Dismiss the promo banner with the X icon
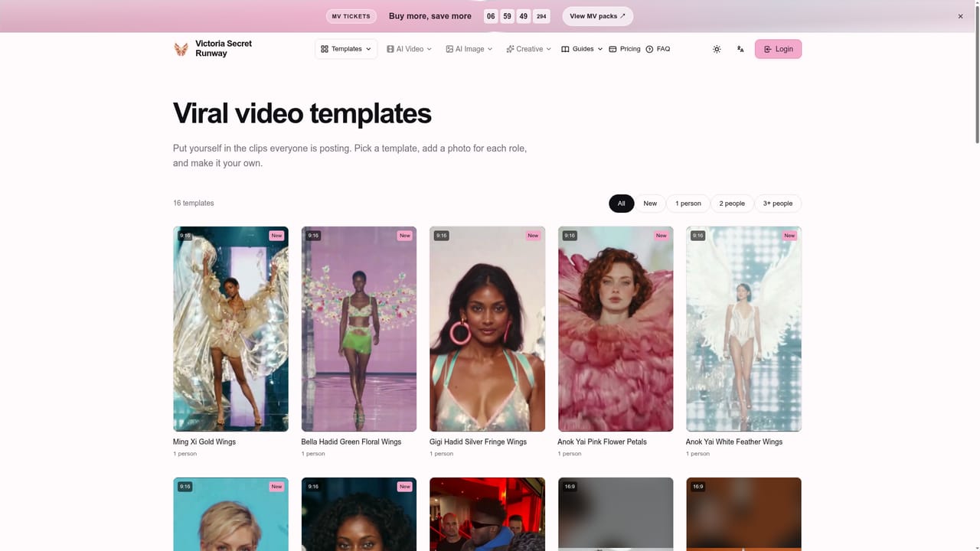The width and height of the screenshot is (980, 551). pyautogui.click(x=961, y=16)
